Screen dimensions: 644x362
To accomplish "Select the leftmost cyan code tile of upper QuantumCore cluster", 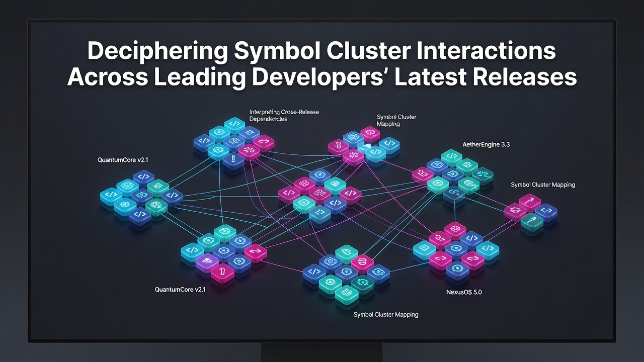I will [111, 196].
